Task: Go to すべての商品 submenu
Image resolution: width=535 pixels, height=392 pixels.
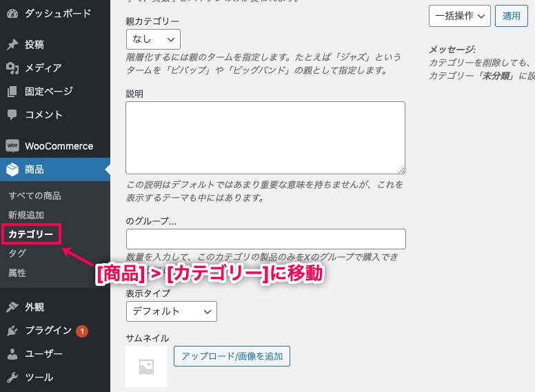Action: 34,196
